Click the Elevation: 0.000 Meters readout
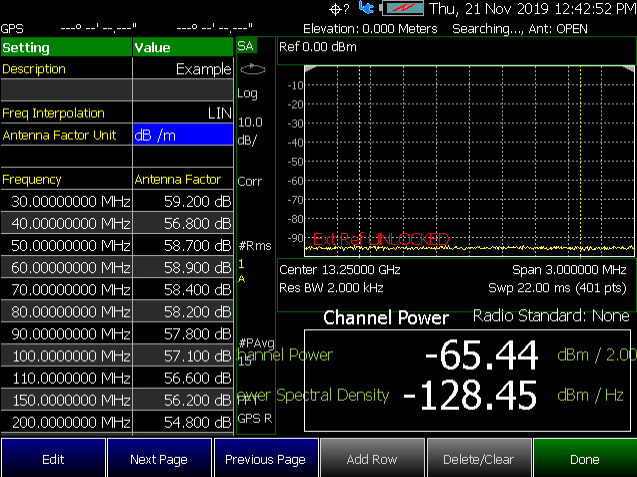 [x=370, y=28]
